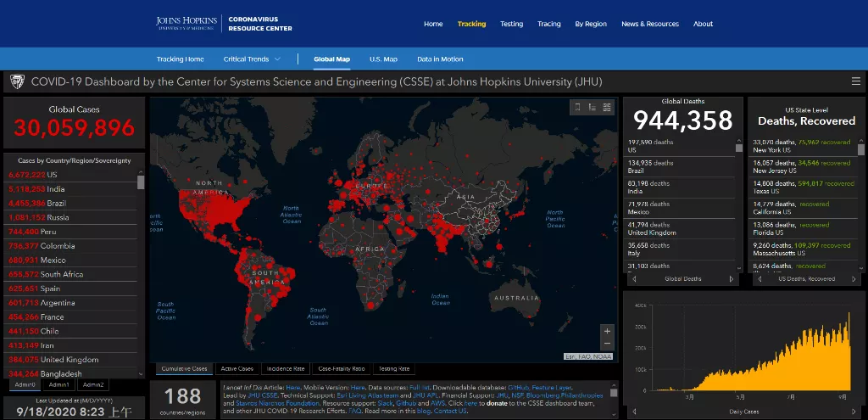
Task: Open map Legend tool
Action: click(593, 108)
